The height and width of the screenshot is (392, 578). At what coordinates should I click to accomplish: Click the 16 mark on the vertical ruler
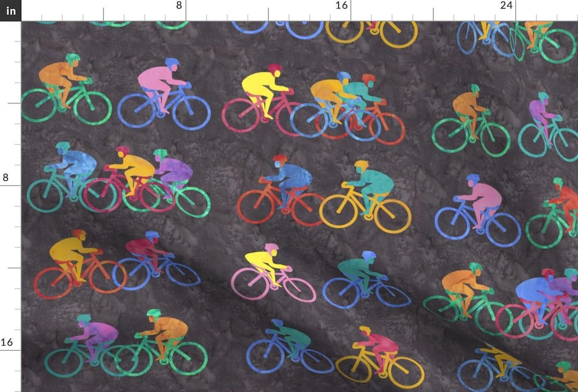point(6,342)
